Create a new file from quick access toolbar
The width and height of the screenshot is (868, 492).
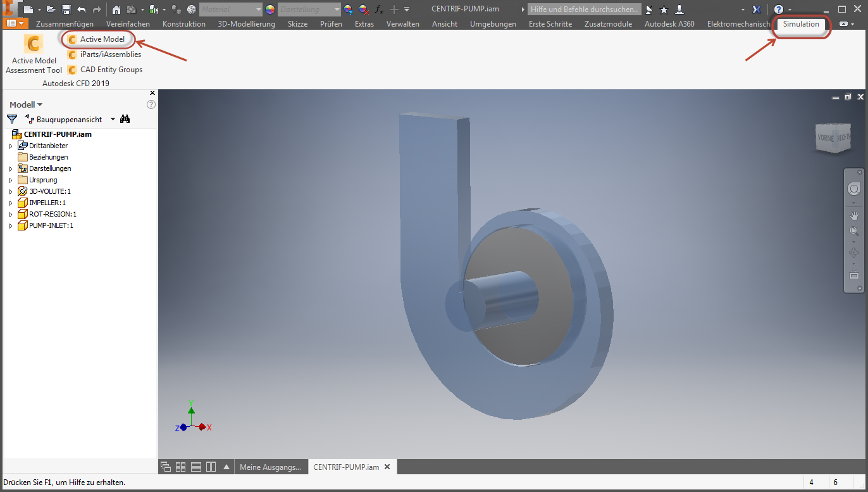click(x=28, y=9)
